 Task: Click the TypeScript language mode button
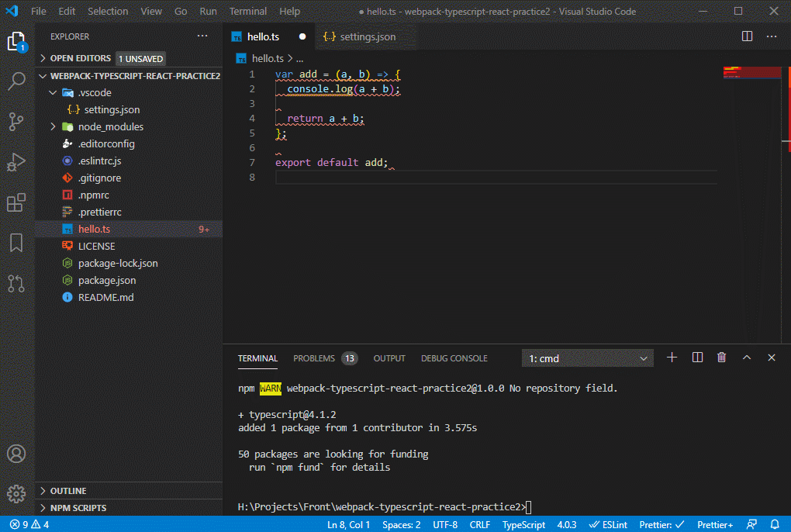point(523,525)
